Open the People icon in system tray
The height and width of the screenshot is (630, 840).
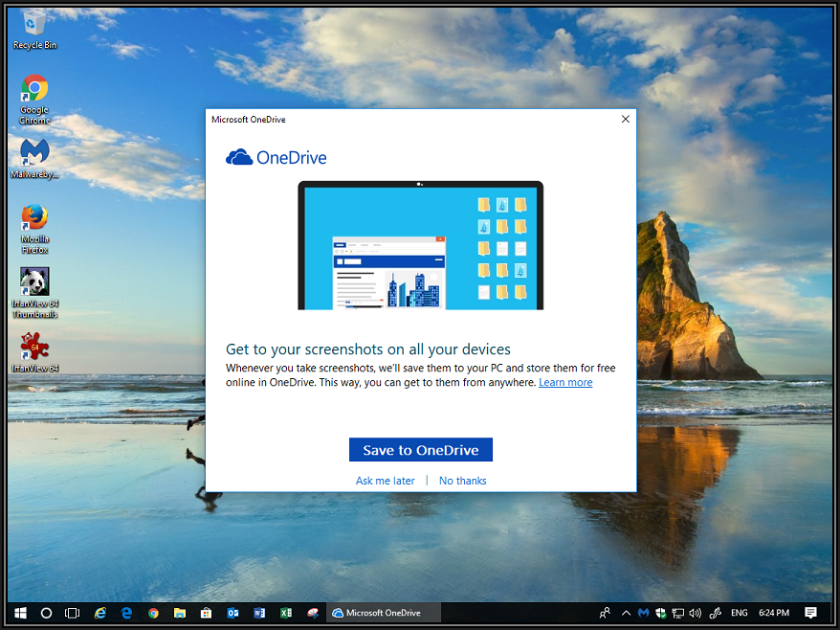coord(605,613)
